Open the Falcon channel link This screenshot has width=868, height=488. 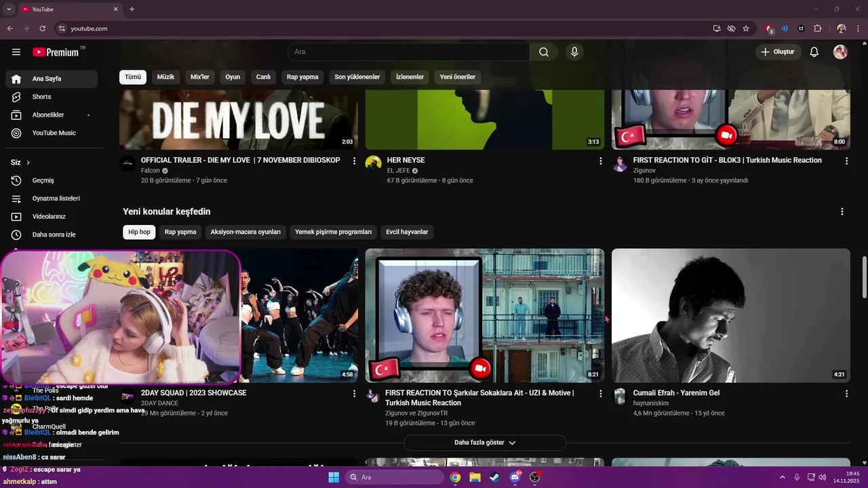pos(151,171)
